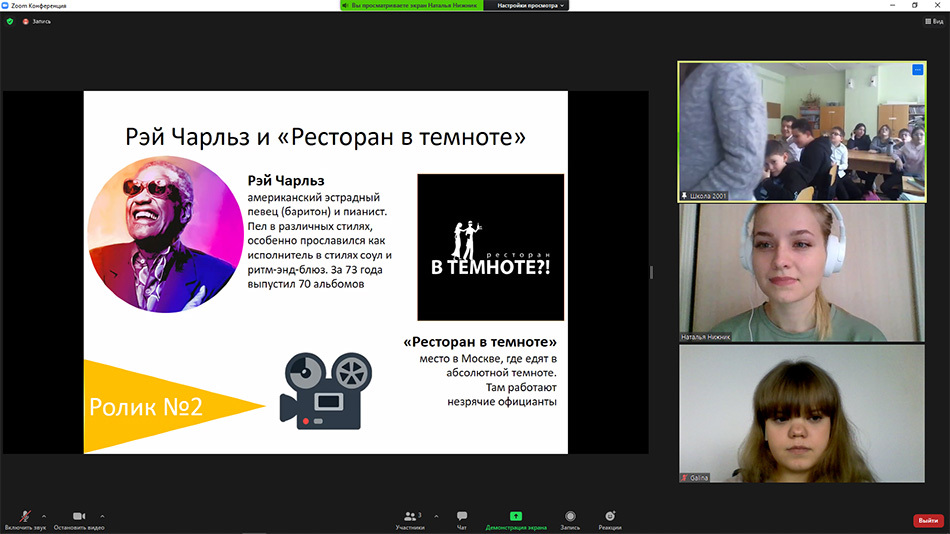Expand audio options arrow beside microphone
Image resolution: width=950 pixels, height=534 pixels.
[x=44, y=516]
